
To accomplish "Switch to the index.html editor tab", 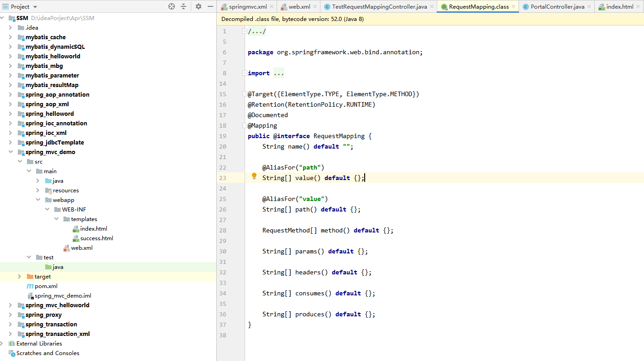I will (620, 6).
